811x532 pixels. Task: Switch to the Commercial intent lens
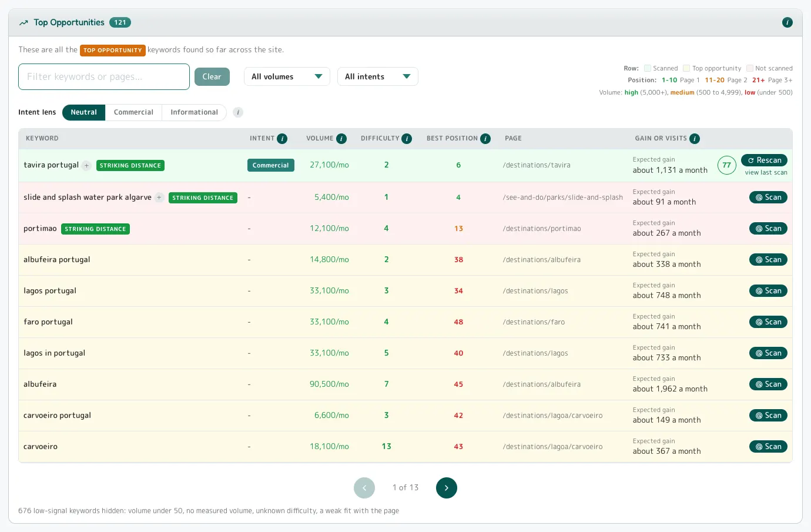click(x=133, y=112)
